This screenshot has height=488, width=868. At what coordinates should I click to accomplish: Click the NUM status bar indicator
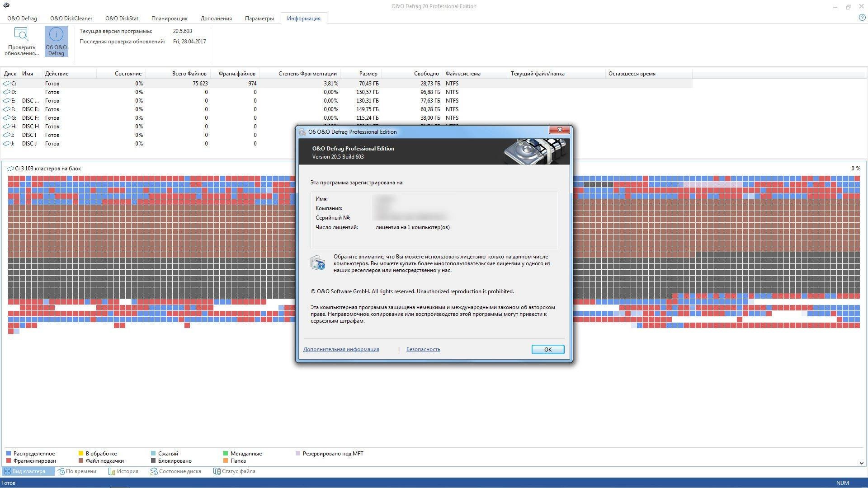click(842, 483)
